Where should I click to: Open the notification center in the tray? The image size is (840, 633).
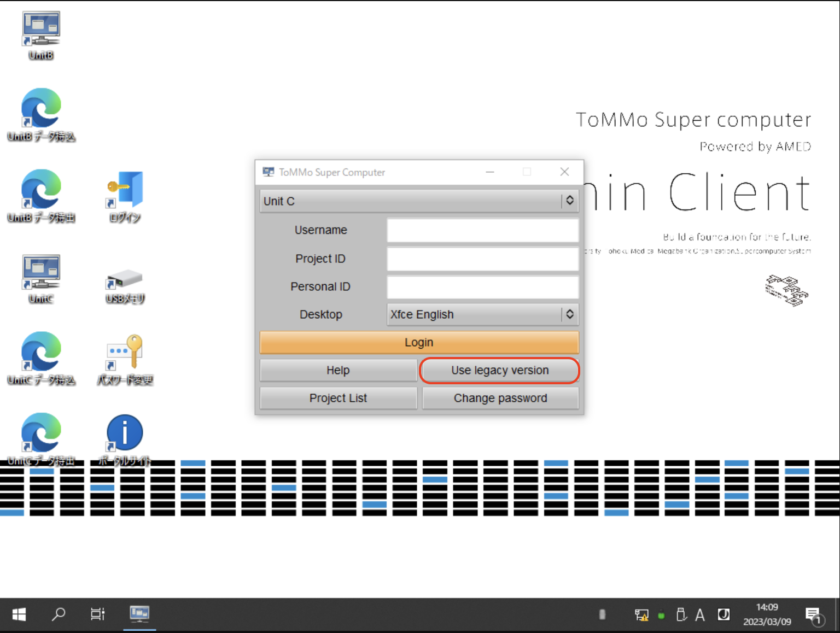click(x=813, y=616)
